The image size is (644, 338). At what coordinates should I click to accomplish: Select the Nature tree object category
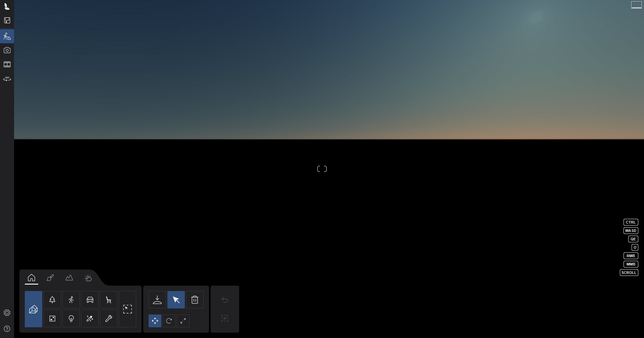tap(52, 300)
